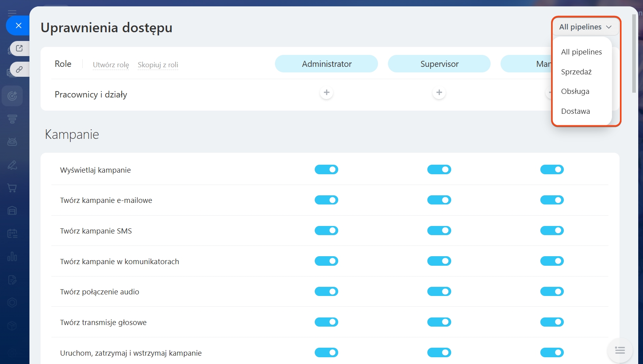Viewport: 643px width, 364px height.
Task: Toggle Wyświetlaj kampanie in third role column
Action: pyautogui.click(x=552, y=169)
